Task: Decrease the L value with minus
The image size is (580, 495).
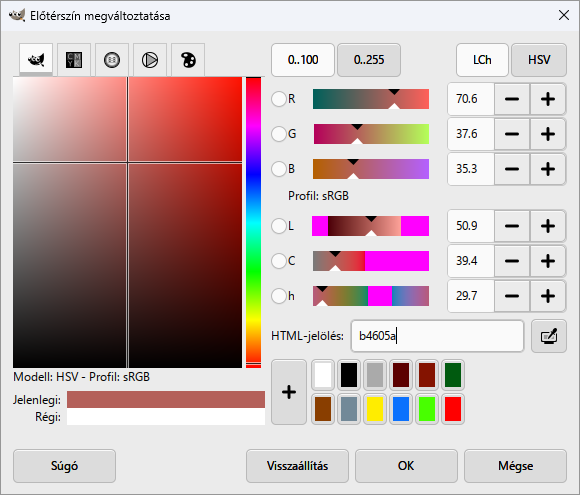Action: (512, 226)
